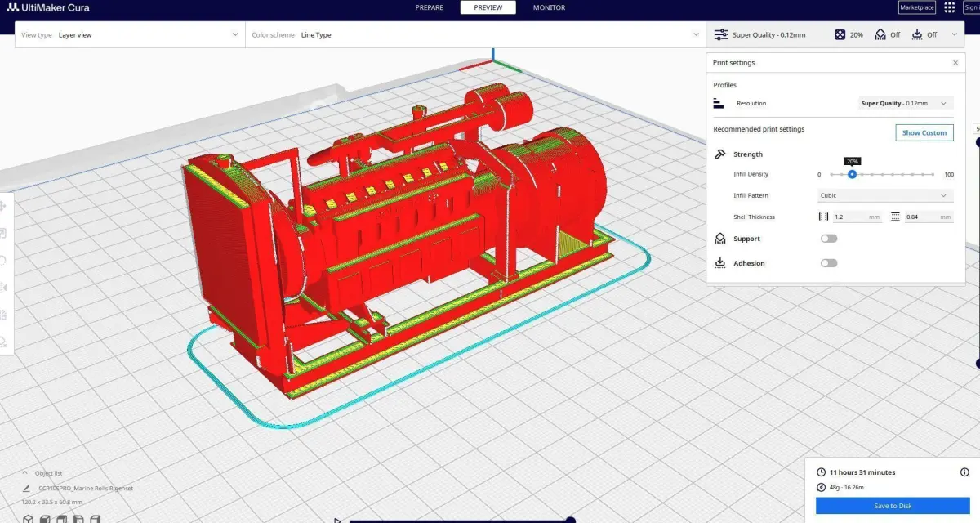Click Save to Disk
Viewport: 980px width, 523px height.
(893, 506)
